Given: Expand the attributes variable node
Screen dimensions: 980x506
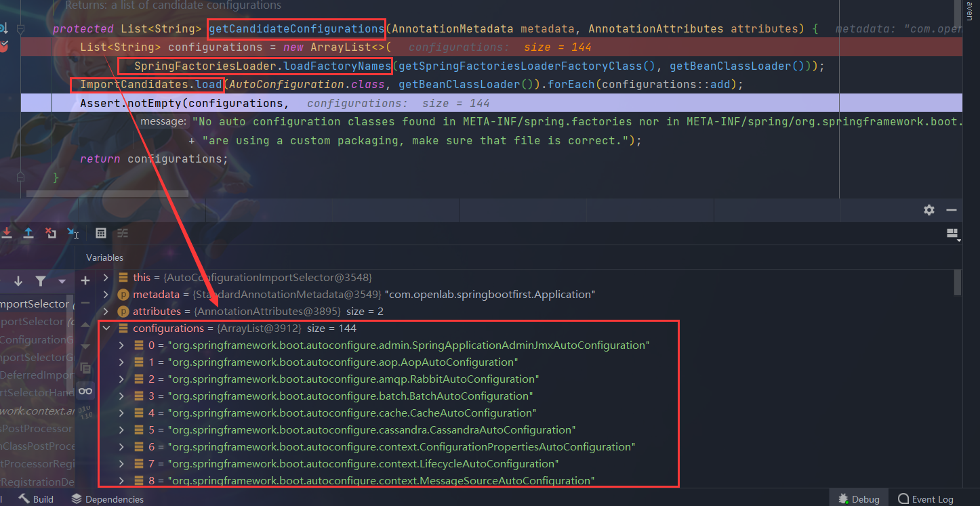Looking at the screenshot, I should pyautogui.click(x=106, y=312).
